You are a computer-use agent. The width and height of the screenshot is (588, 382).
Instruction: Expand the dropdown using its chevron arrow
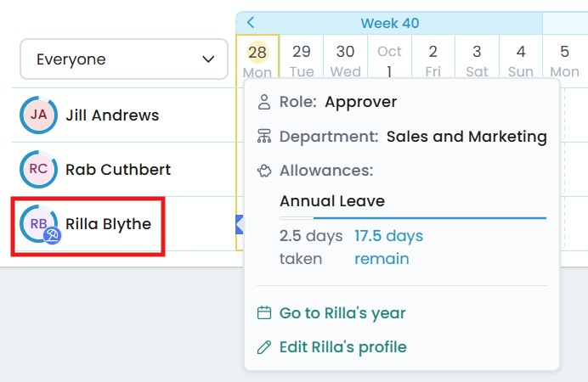[208, 59]
